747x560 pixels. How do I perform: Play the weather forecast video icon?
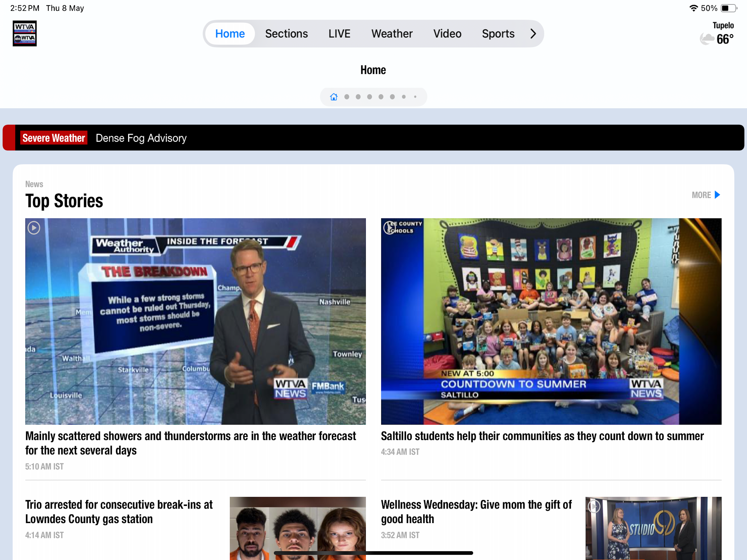pos(34,228)
